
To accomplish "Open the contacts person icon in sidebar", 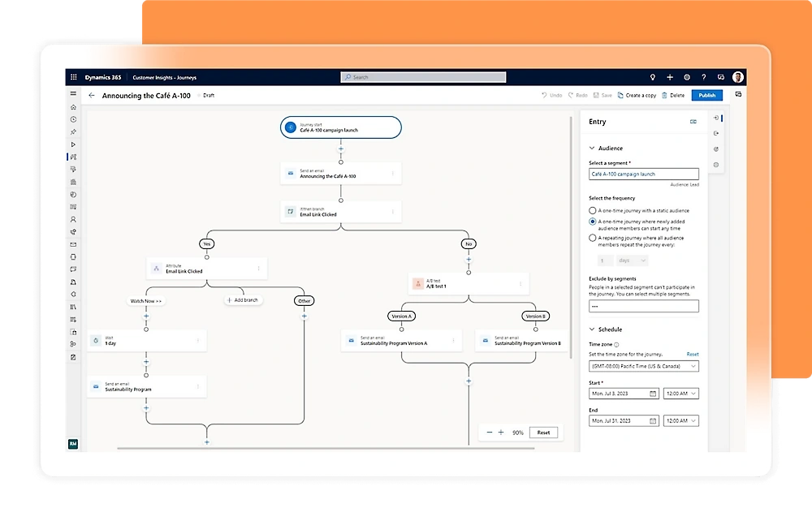I will coord(73,219).
